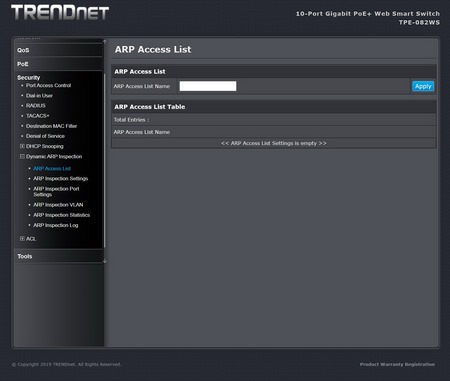Viewport: 450px width, 381px height.
Task: Select ARP Inspection Settings item
Action: pyautogui.click(x=61, y=179)
